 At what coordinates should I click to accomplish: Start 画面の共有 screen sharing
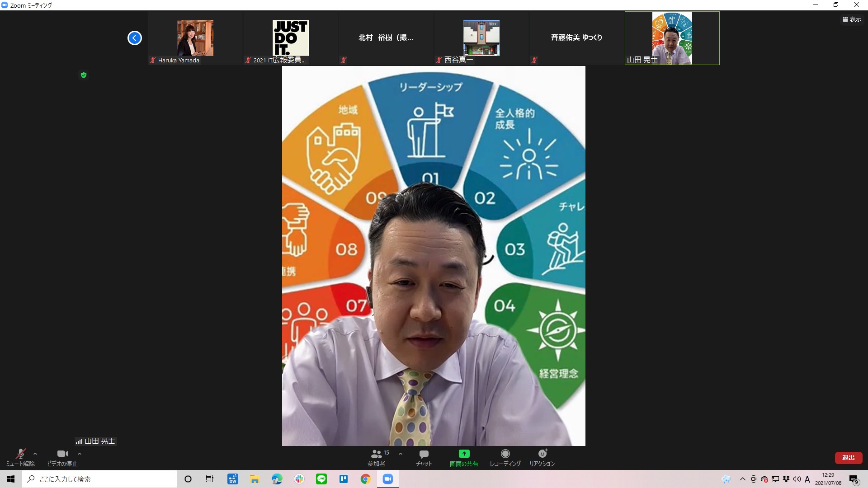[464, 457]
